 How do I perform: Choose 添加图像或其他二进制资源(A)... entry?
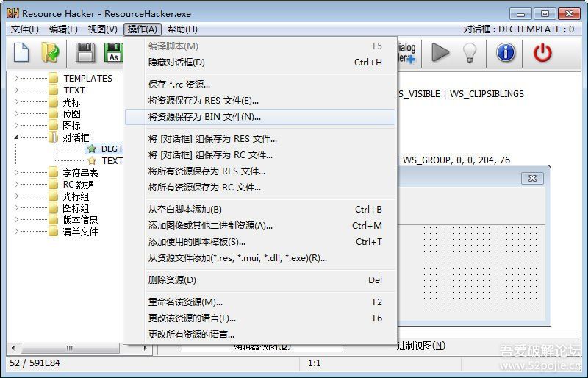click(260, 226)
